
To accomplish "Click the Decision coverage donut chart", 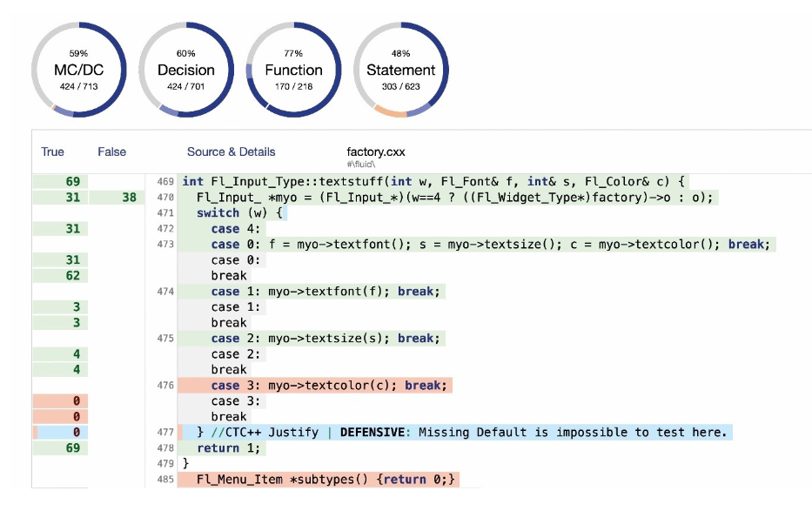I will tap(185, 71).
